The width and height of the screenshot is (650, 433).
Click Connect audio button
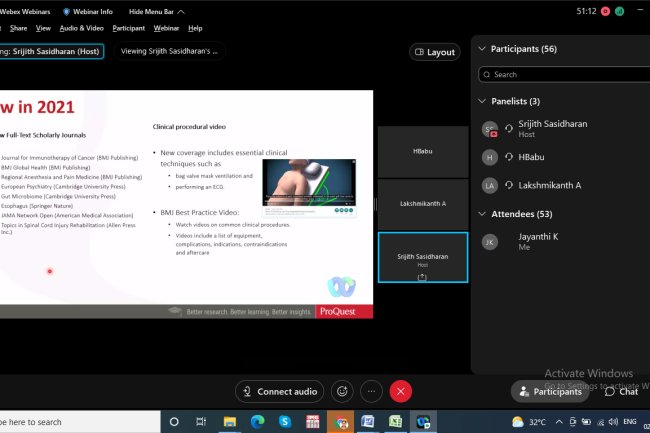(279, 392)
